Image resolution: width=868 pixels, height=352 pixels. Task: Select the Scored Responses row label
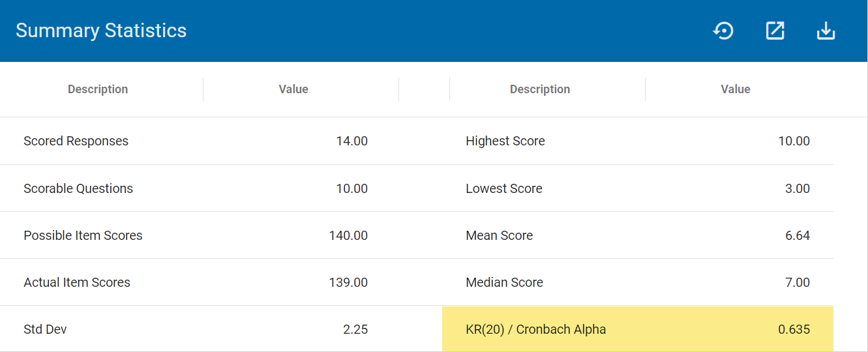(76, 141)
